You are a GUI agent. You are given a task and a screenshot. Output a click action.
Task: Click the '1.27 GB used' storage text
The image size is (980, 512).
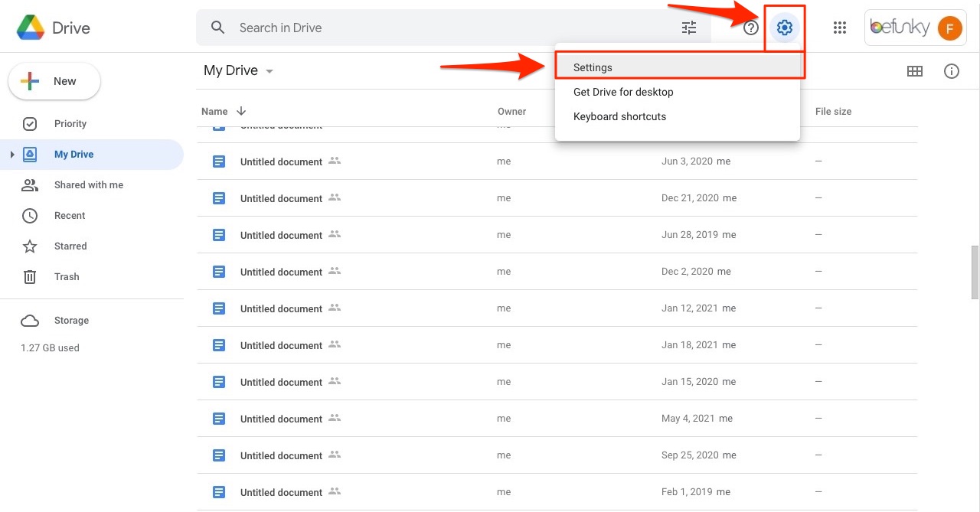(x=51, y=348)
